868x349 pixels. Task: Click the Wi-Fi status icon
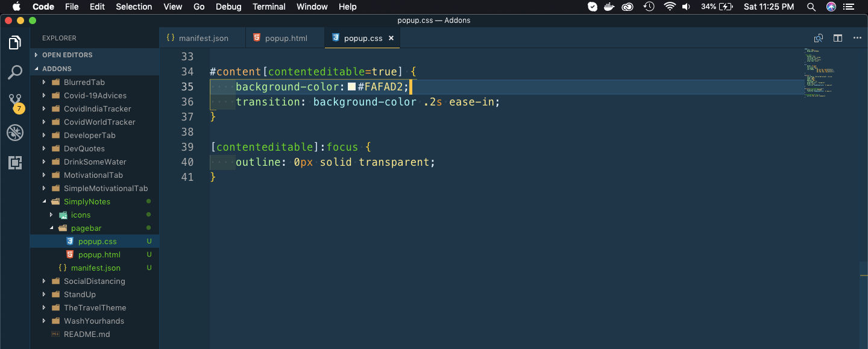(x=670, y=7)
